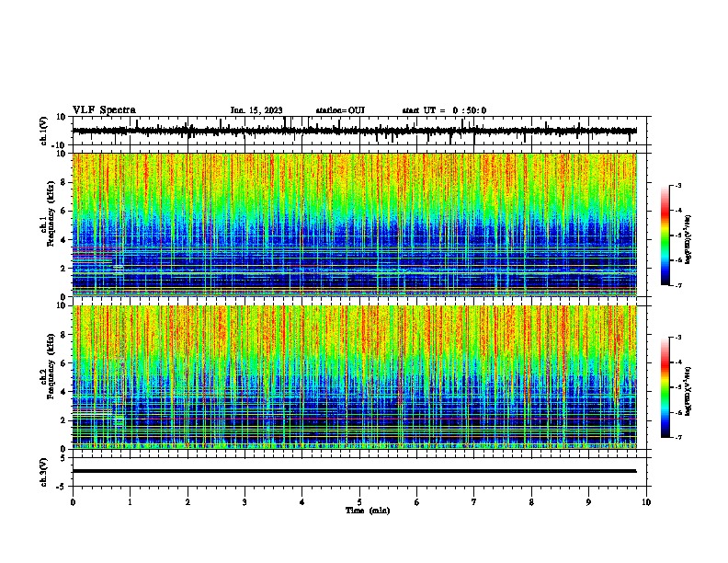Click ch.2 frequency tick label "8"
The image size is (728, 563).
click(x=63, y=335)
